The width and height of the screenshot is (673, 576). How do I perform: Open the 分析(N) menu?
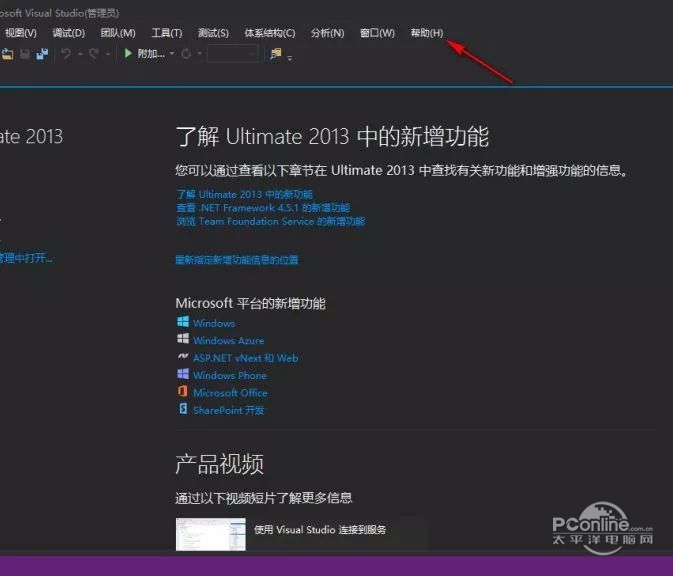[327, 33]
